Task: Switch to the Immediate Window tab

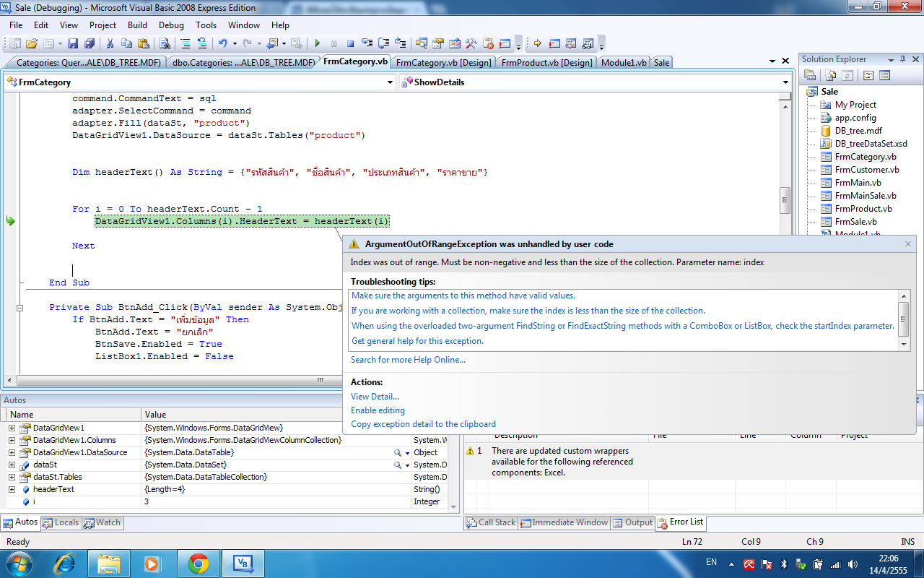Action: click(x=565, y=522)
